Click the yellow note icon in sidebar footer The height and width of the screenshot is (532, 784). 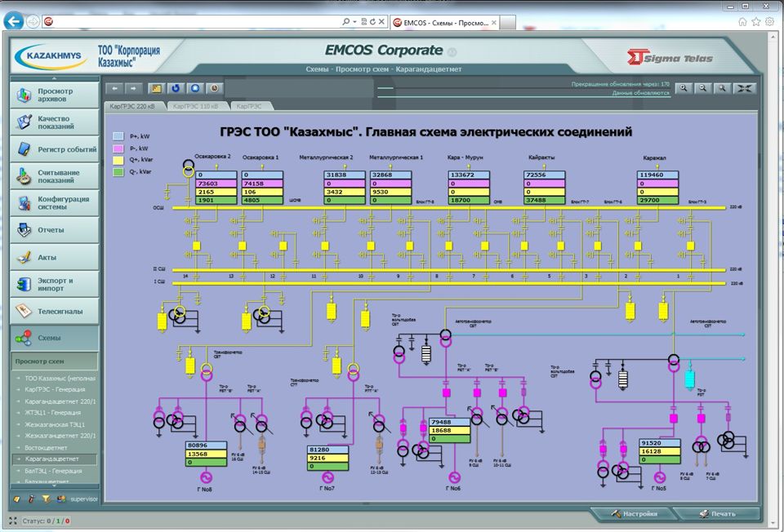click(16, 499)
